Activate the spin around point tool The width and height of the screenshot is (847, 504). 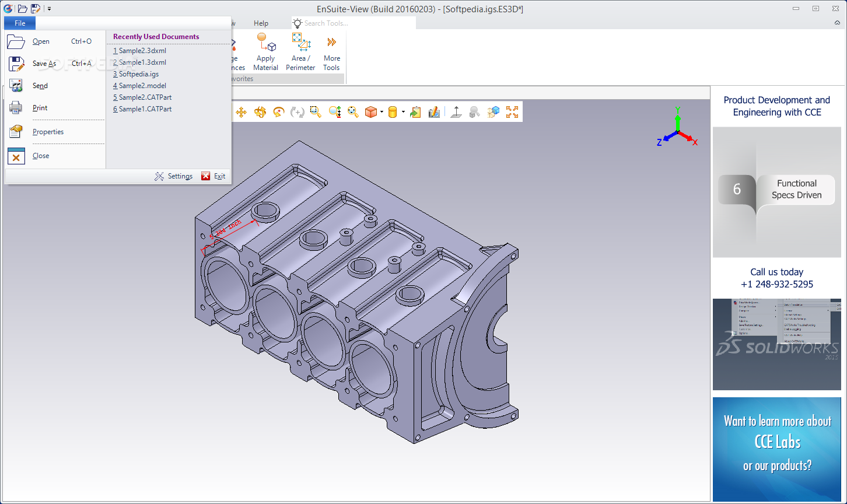pyautogui.click(x=278, y=112)
